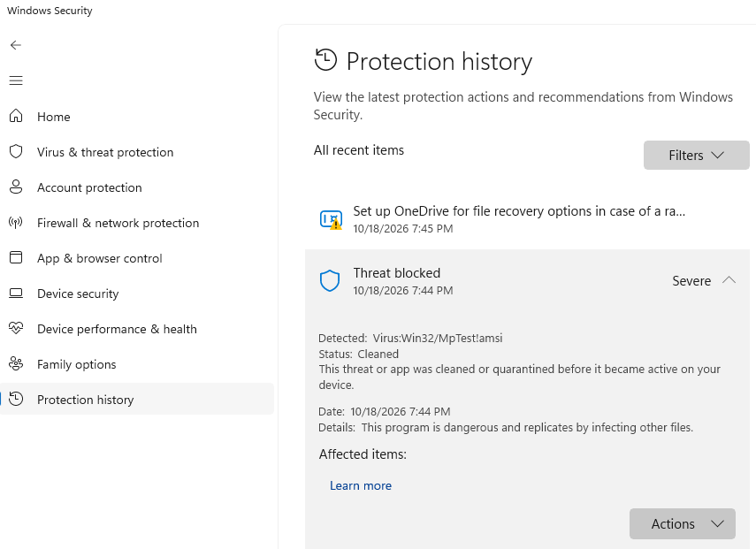This screenshot has height=549, width=756.
Task: Click the Home house icon
Action: [x=16, y=116]
